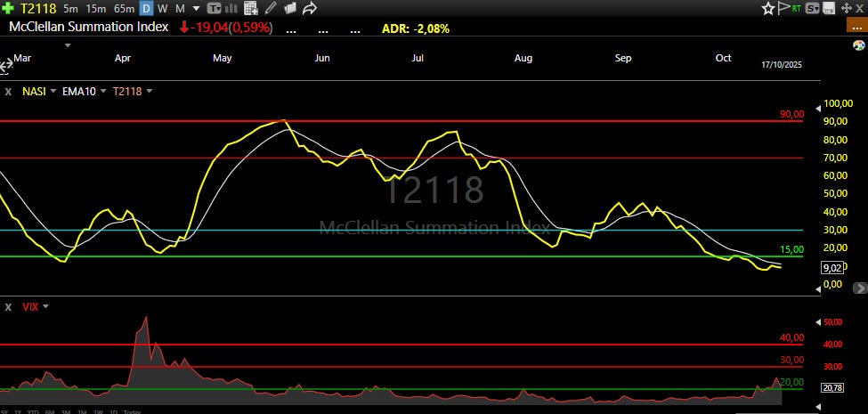868x414 pixels.
Task: Click the Aug label on time axis
Action: click(x=523, y=58)
